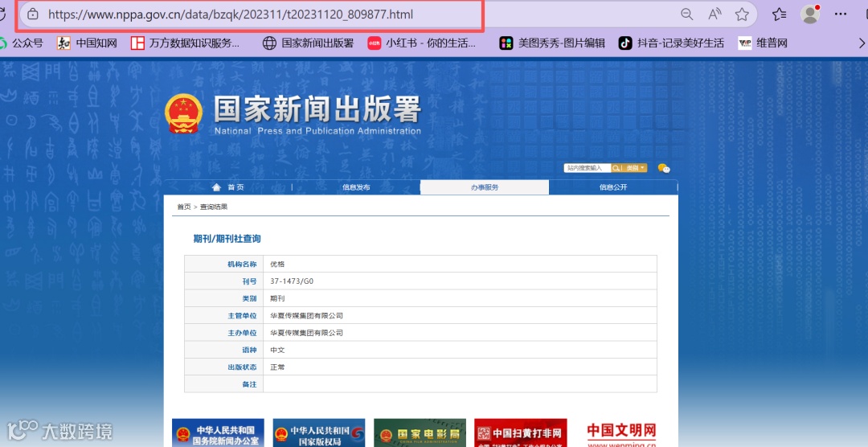
Task: Click the 备注 row label
Action: pos(250,384)
